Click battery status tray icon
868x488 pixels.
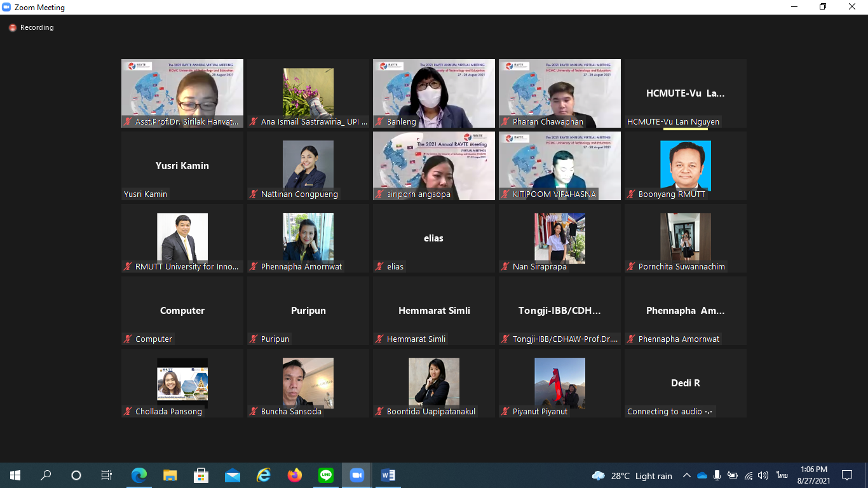tap(733, 475)
